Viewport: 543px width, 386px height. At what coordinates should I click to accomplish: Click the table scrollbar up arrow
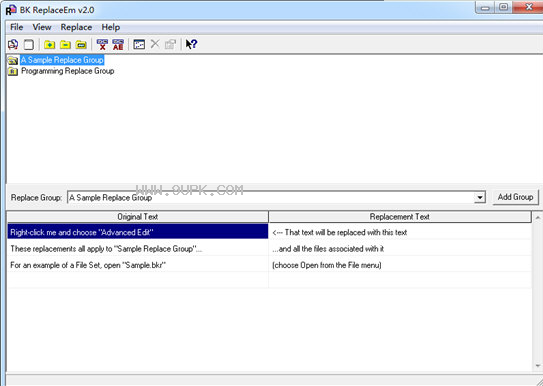(x=537, y=217)
